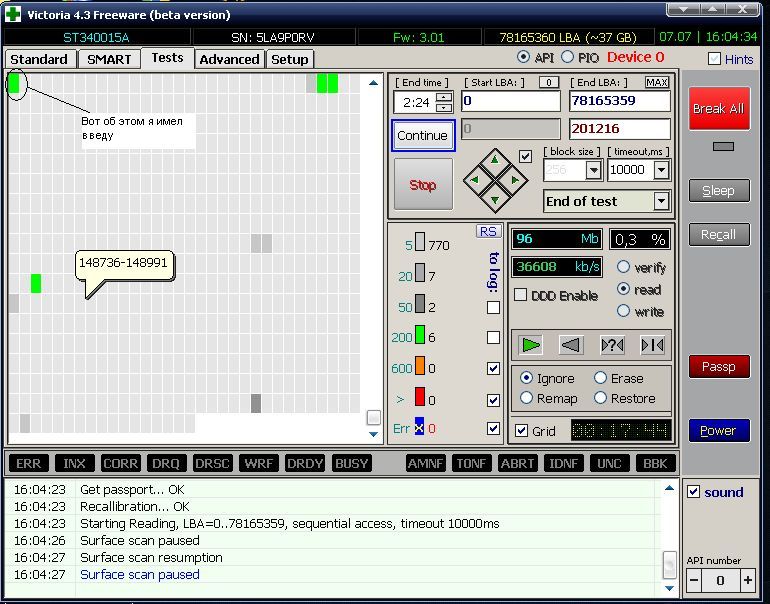Screen dimensions: 770x604
Task: Choose the Remap action radio
Action: pos(526,398)
